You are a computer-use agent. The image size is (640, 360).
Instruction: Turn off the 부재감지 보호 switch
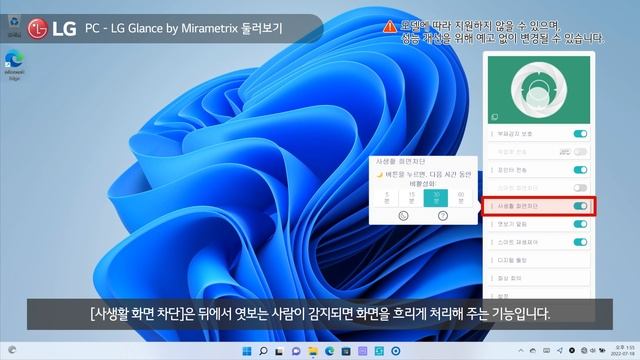click(580, 134)
